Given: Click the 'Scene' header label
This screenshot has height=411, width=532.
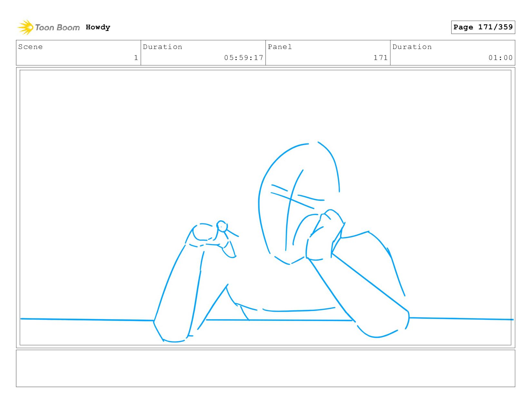Looking at the screenshot, I should point(30,47).
